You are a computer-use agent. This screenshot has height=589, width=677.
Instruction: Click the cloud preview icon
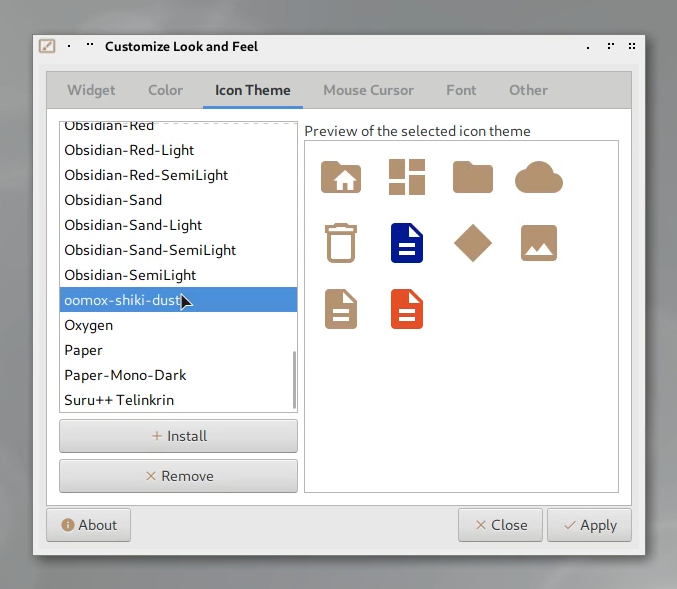[539, 177]
